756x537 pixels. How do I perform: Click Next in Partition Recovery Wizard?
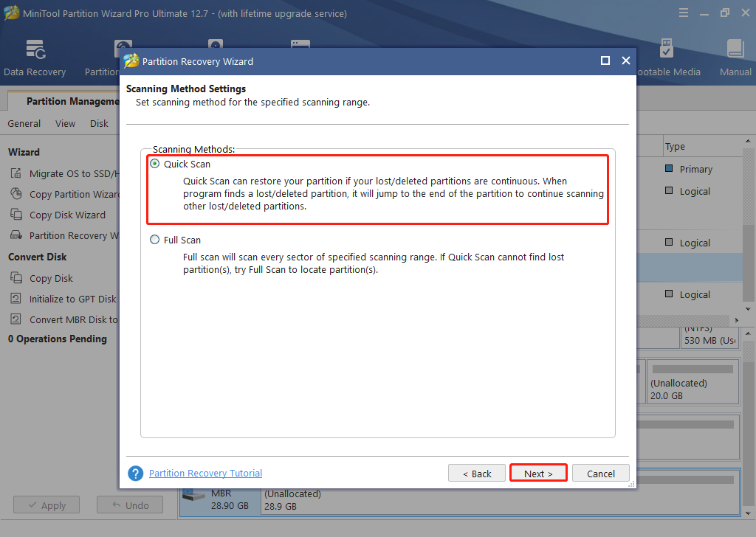tap(538, 474)
